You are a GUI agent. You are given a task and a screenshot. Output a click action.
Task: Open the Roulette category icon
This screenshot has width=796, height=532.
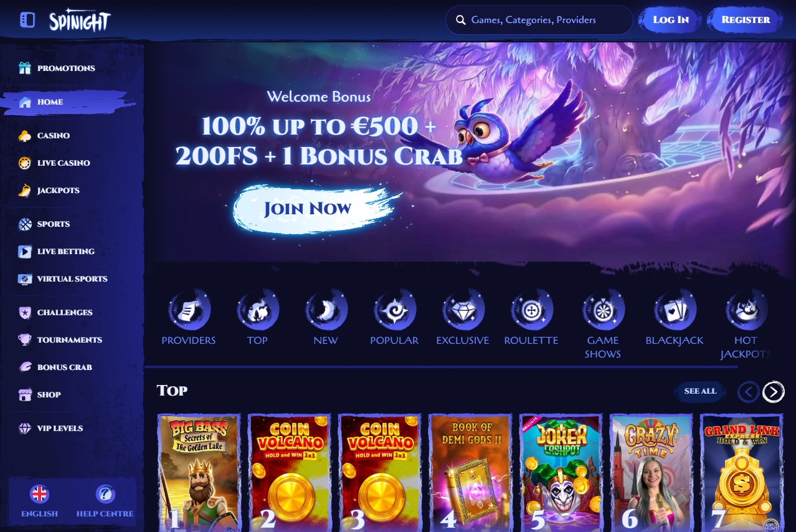[531, 309]
